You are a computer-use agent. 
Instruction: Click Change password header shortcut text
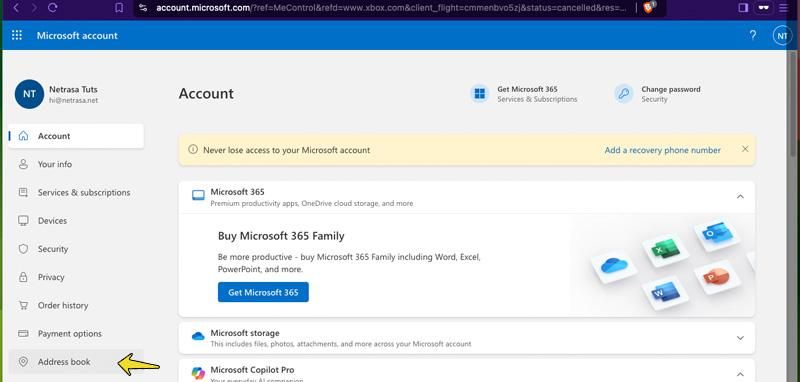[671, 89]
